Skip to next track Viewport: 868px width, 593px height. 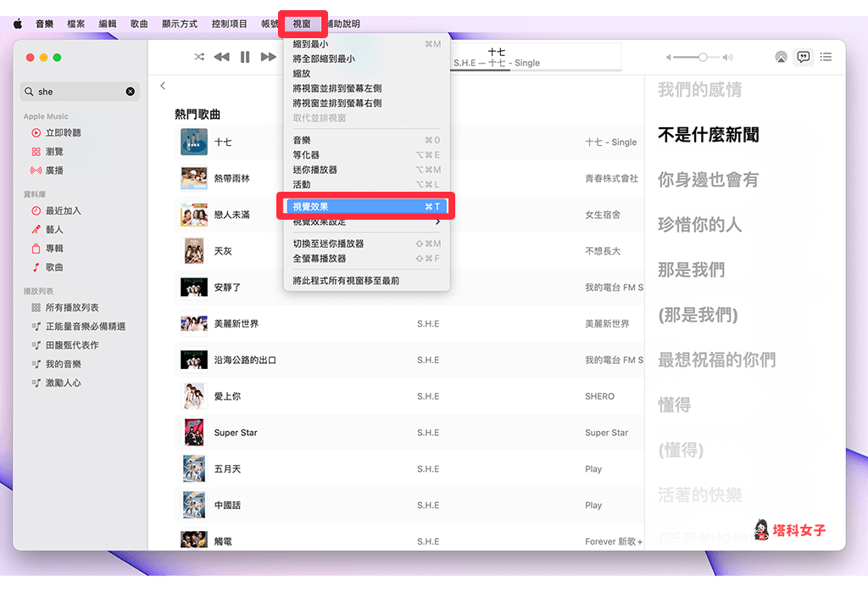[x=269, y=57]
